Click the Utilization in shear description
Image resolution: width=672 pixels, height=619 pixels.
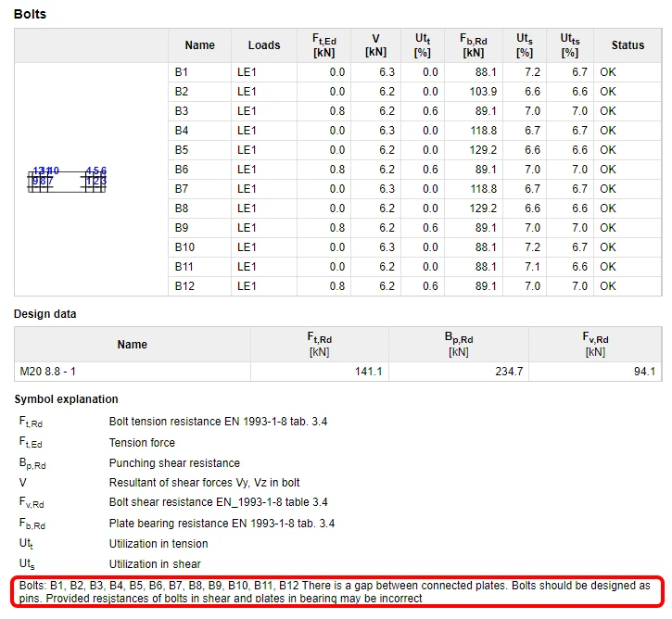click(x=155, y=564)
